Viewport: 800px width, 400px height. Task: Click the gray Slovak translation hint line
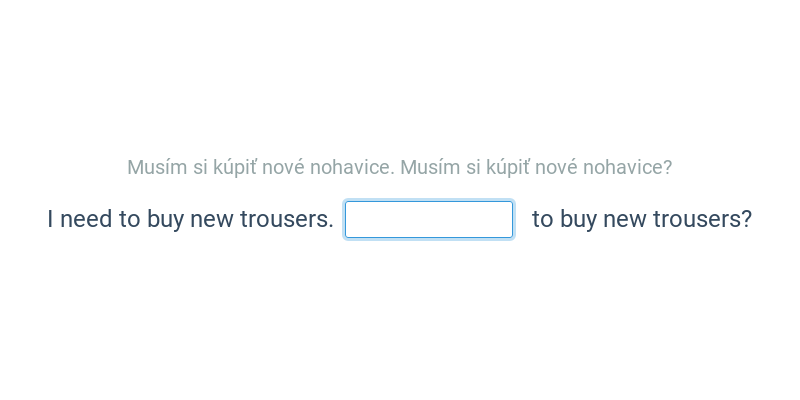[x=399, y=167]
